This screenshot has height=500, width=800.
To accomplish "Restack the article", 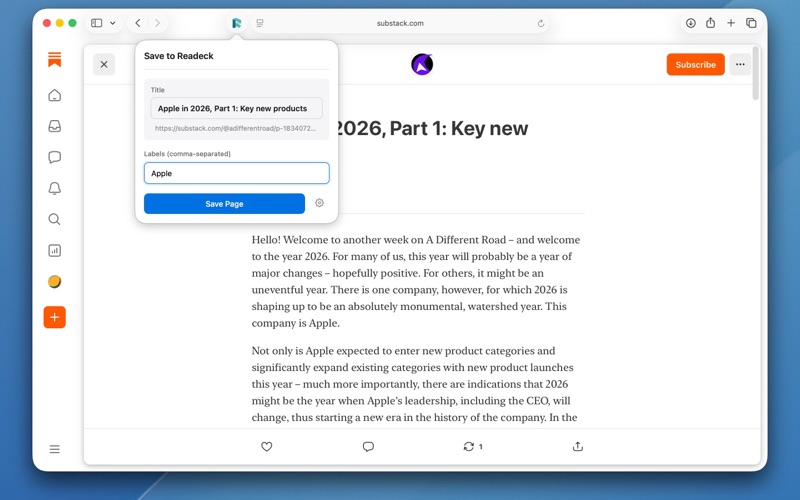I will (473, 446).
